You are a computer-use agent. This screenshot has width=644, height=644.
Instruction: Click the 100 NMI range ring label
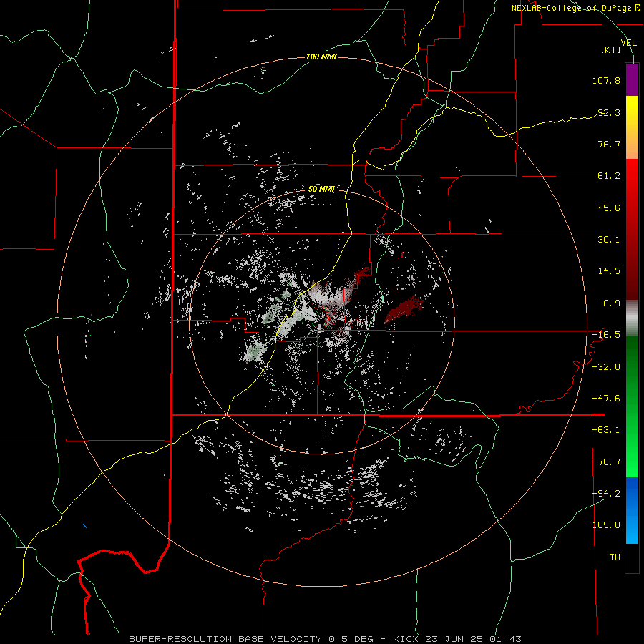(x=321, y=57)
